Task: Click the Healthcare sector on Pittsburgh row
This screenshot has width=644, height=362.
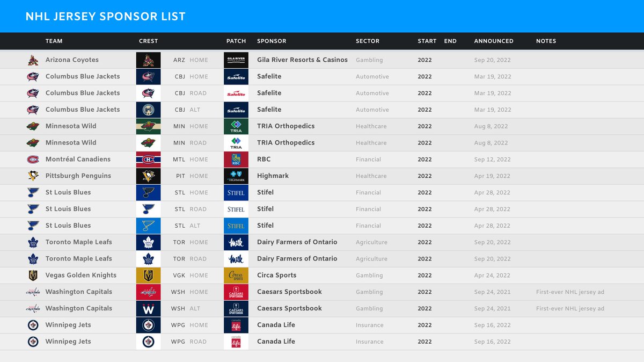Action: point(371,176)
